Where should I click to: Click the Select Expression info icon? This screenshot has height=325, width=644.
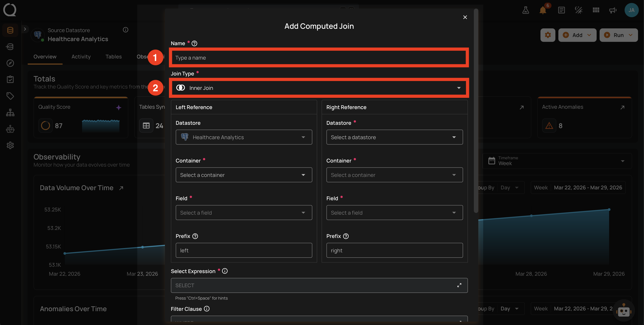click(x=225, y=271)
